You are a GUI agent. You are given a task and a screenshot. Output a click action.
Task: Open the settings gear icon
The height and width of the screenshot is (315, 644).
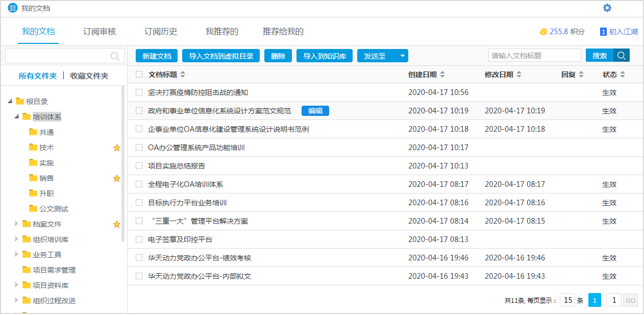607,8
